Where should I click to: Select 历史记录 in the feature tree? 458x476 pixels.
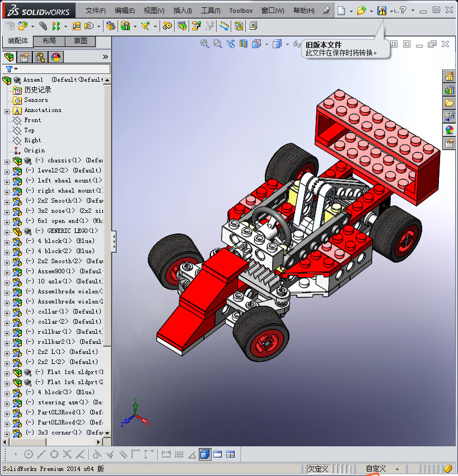38,90
